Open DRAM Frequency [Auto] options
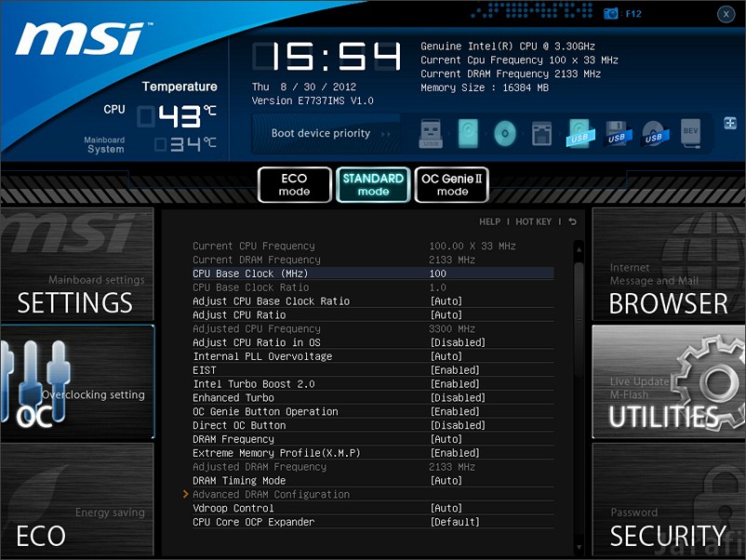 [446, 439]
